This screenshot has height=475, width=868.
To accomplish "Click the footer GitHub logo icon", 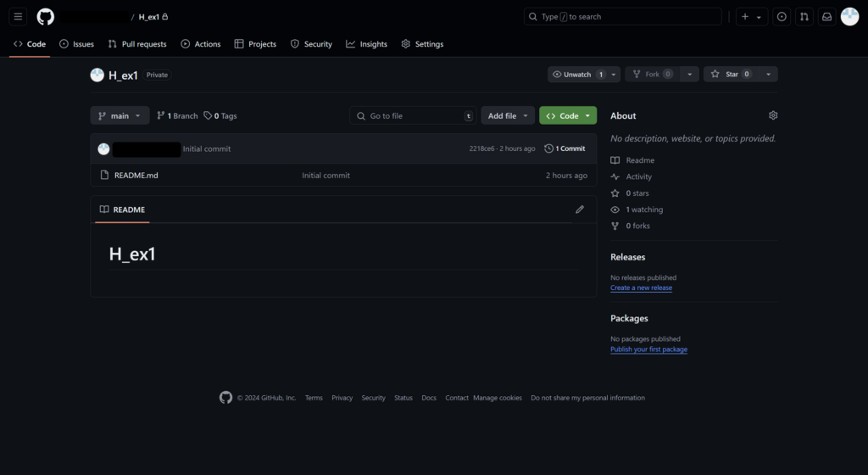I will pyautogui.click(x=225, y=398).
